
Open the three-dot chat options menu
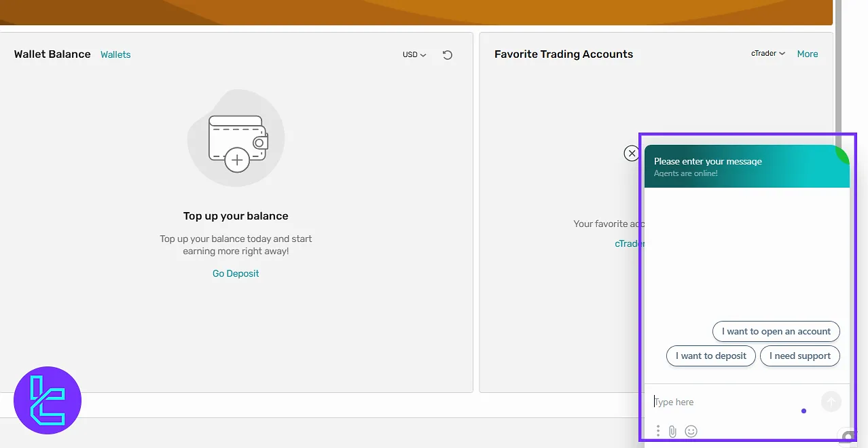tap(657, 431)
